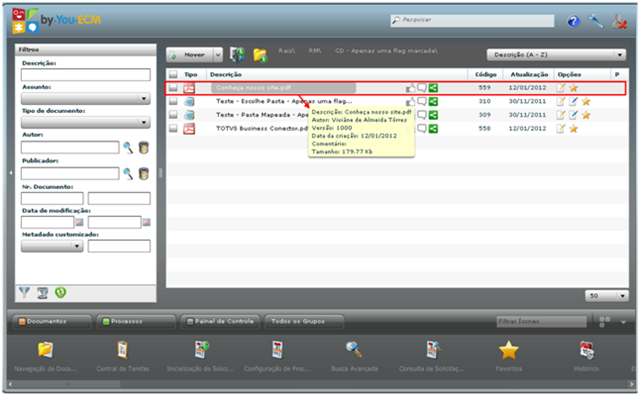
Task: Add document 559 to favorites star
Action: [x=573, y=88]
